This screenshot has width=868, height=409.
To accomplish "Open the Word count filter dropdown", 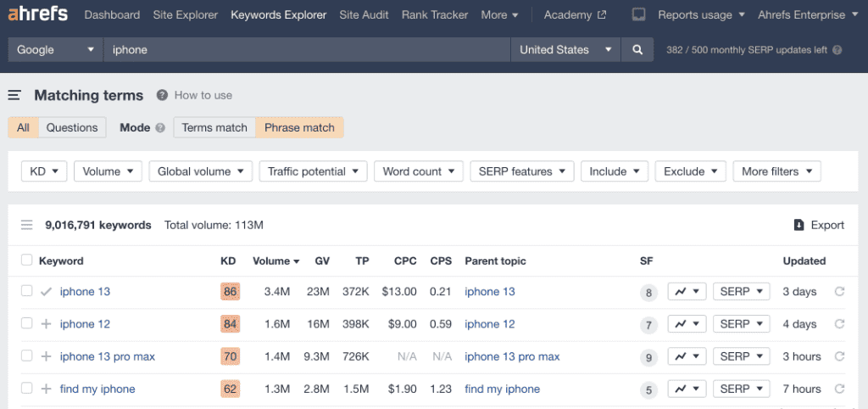I will (x=419, y=171).
